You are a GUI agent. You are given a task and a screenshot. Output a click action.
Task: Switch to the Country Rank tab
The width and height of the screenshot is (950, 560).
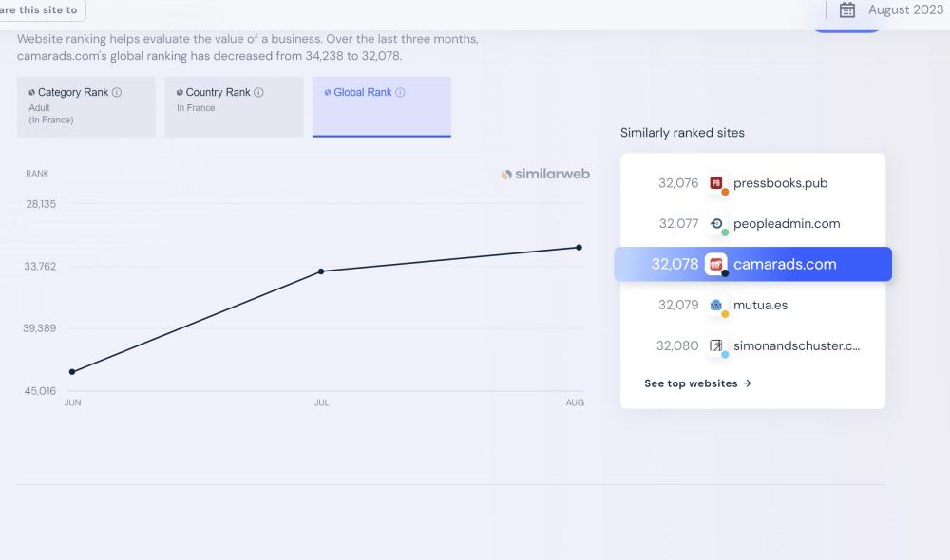click(234, 106)
